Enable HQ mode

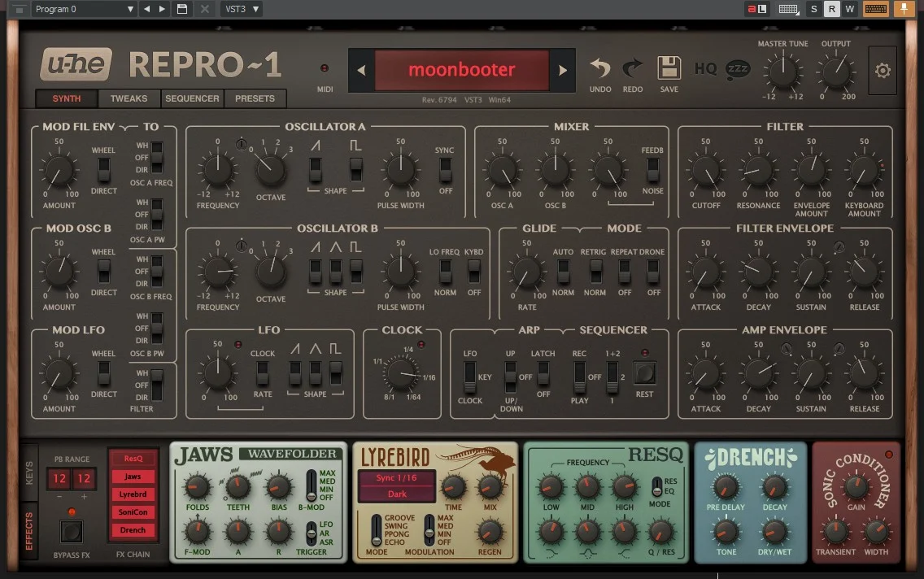704,69
